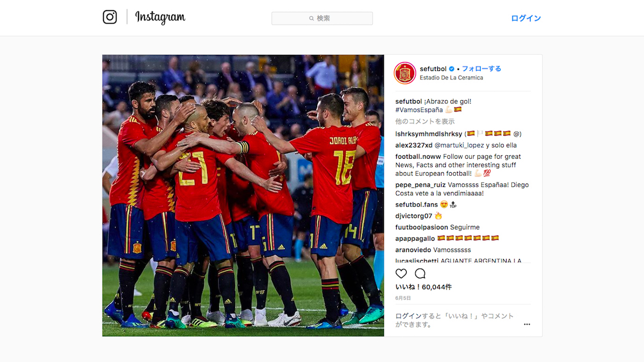Open the three-dot more options menu
This screenshot has height=362, width=644.
pos(527,324)
